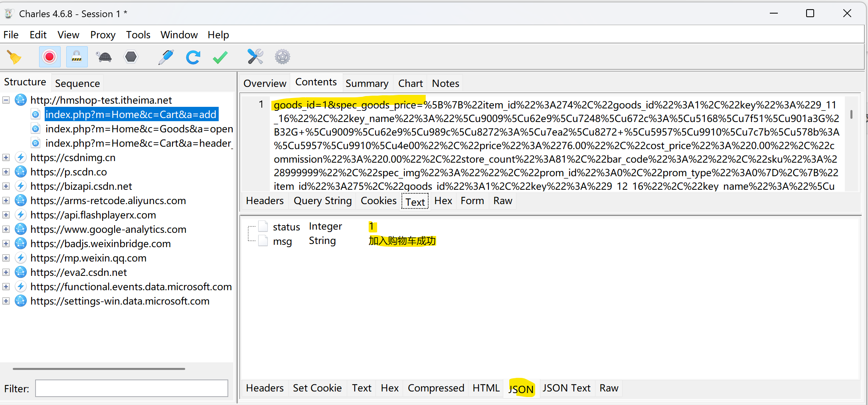868x405 pixels.
Task: Open request Query String tab
Action: (x=322, y=201)
